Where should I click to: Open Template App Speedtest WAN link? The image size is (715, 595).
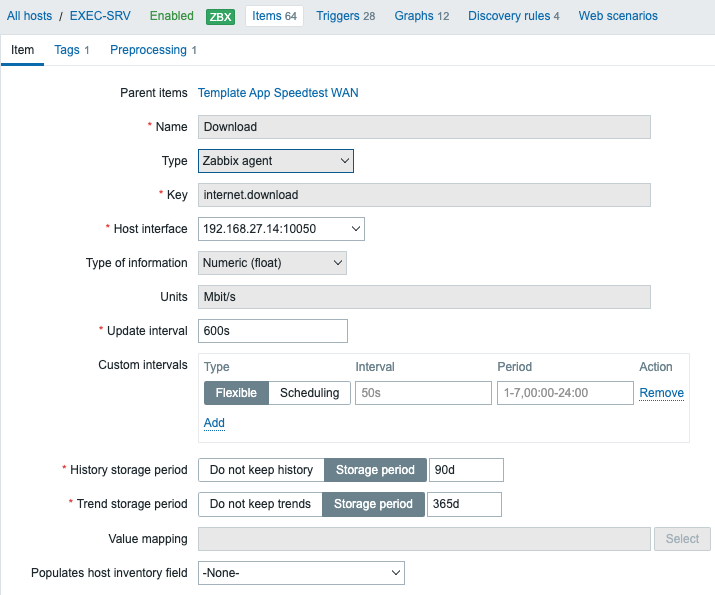(278, 93)
